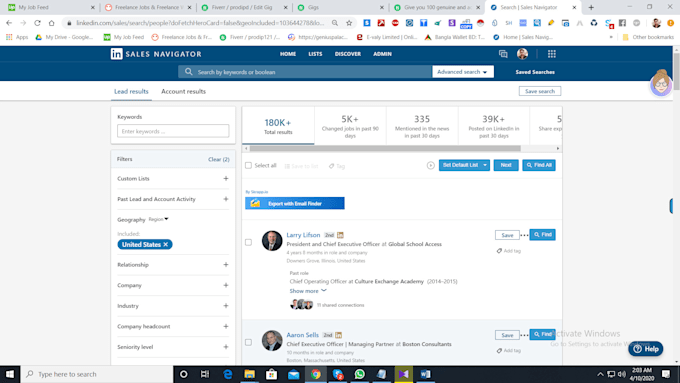Expand the Custom Lists filter
This screenshot has height=383, width=680.
tap(226, 178)
